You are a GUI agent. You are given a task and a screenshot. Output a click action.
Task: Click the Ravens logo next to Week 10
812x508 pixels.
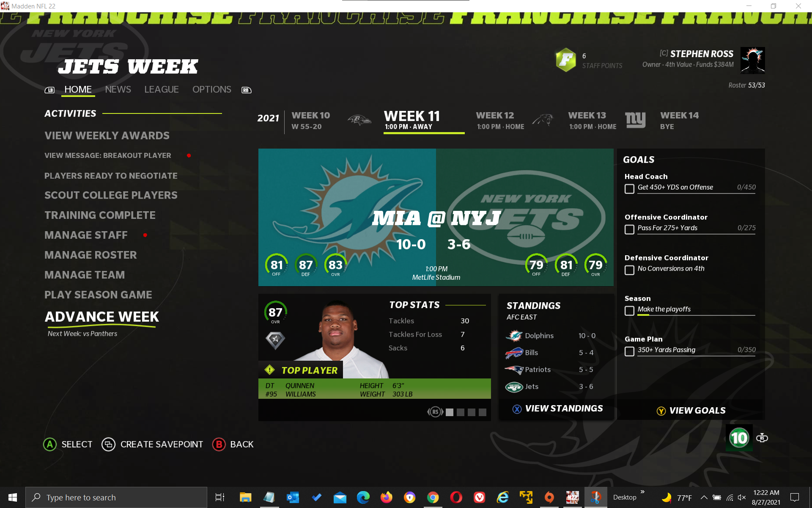click(359, 121)
